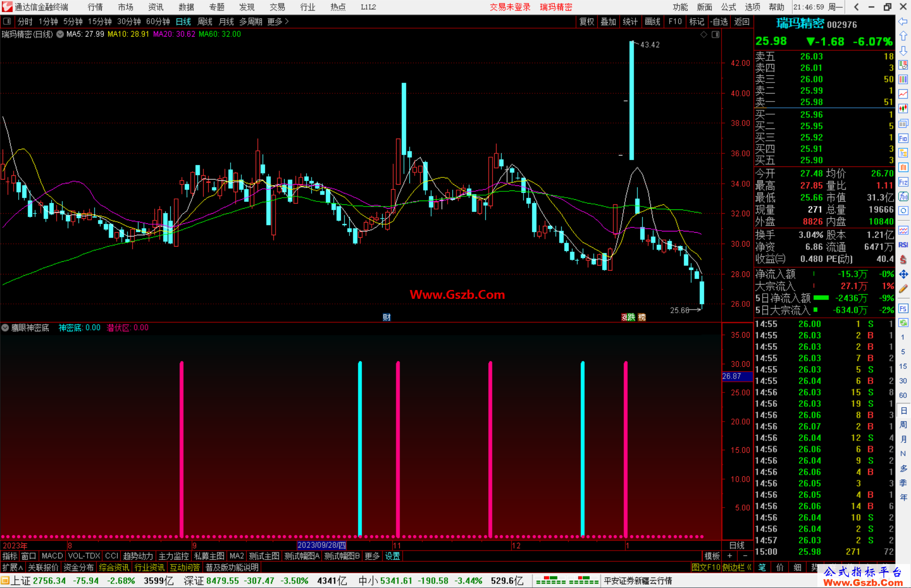
Task: Toggle the round button beside 瑞玛精密(日线) label
Action: pyautogui.click(x=60, y=34)
